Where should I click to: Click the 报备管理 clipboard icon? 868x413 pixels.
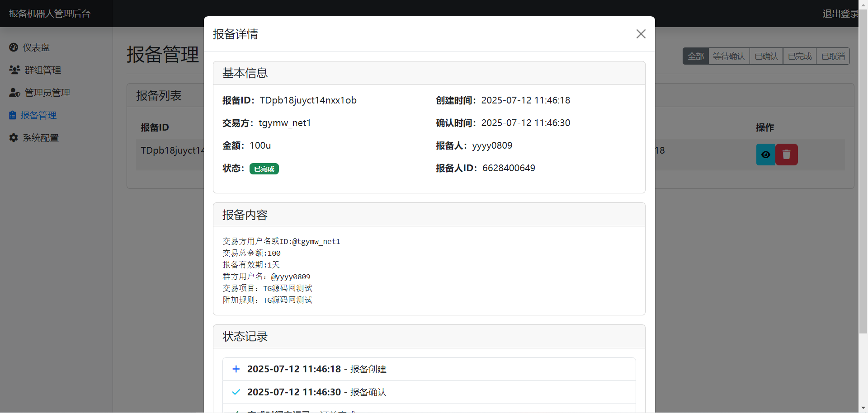pos(13,115)
